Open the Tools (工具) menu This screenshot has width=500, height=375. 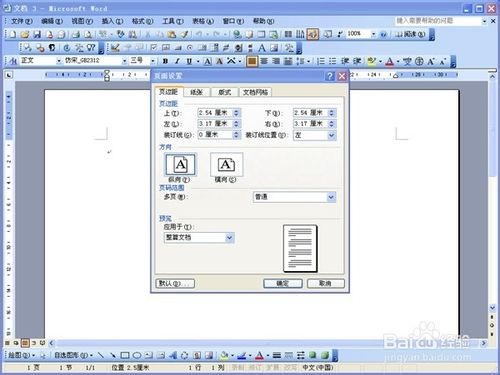coord(173,21)
